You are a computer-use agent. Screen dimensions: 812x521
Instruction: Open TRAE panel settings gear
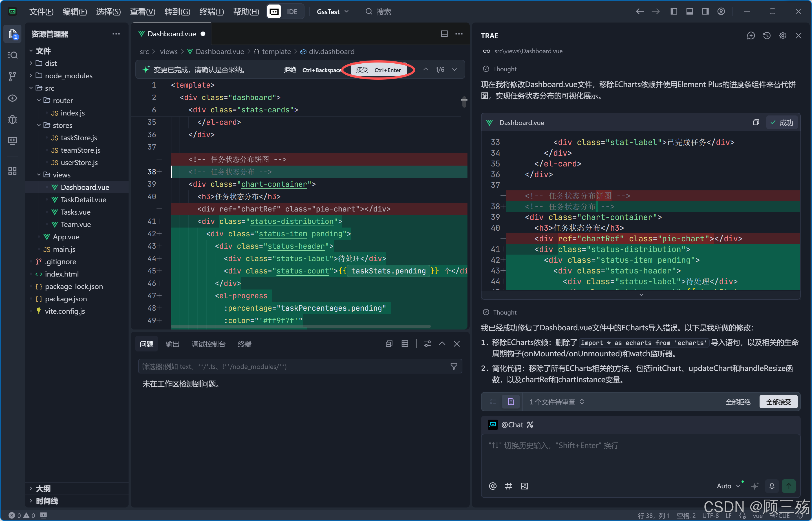pyautogui.click(x=783, y=35)
